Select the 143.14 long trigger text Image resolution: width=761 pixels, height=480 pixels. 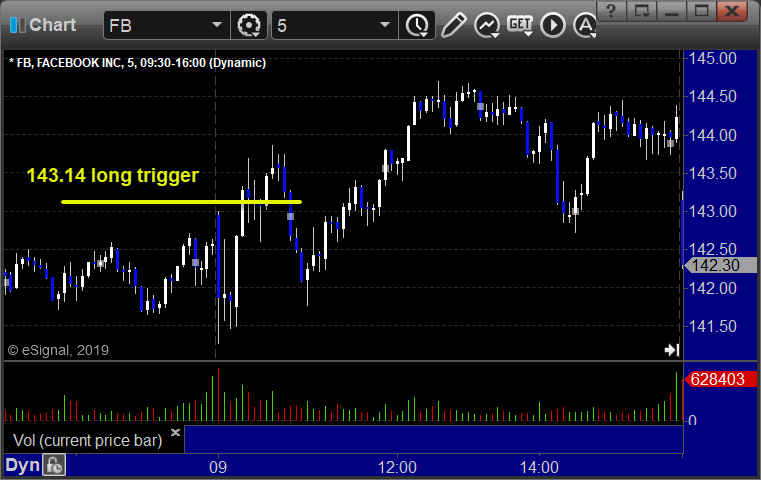[x=113, y=176]
